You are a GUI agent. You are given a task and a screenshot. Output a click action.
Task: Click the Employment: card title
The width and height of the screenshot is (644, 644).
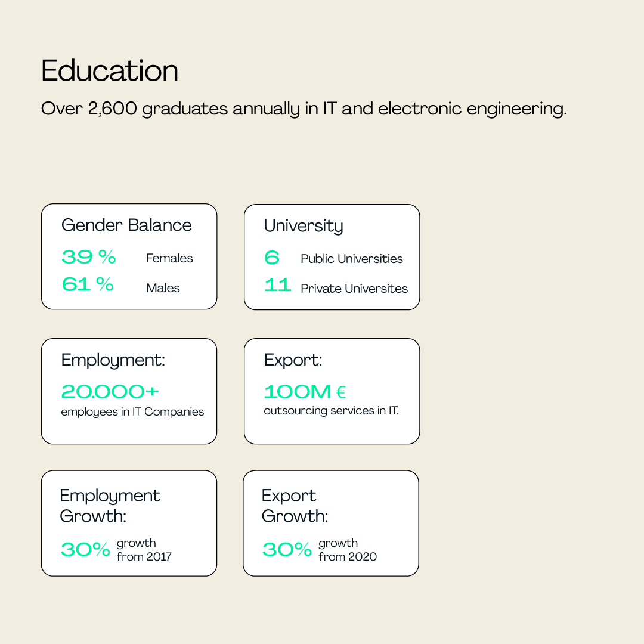coord(113,360)
